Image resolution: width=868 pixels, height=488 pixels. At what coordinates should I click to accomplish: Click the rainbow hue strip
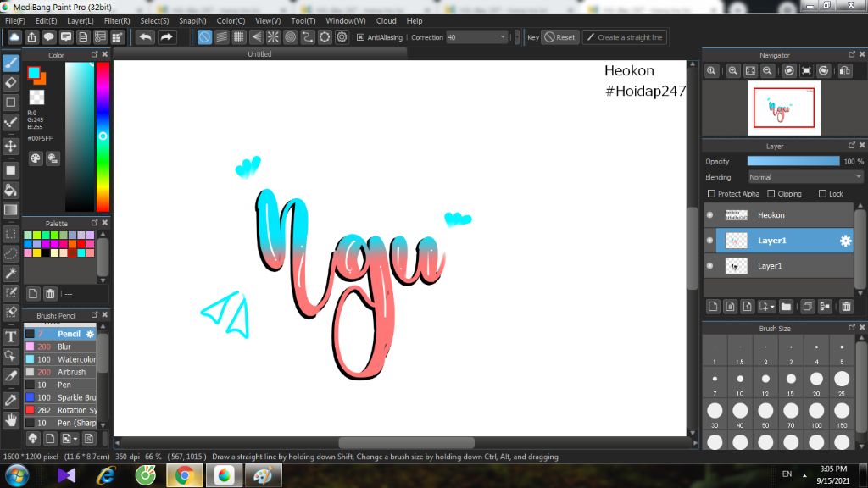[x=103, y=136]
